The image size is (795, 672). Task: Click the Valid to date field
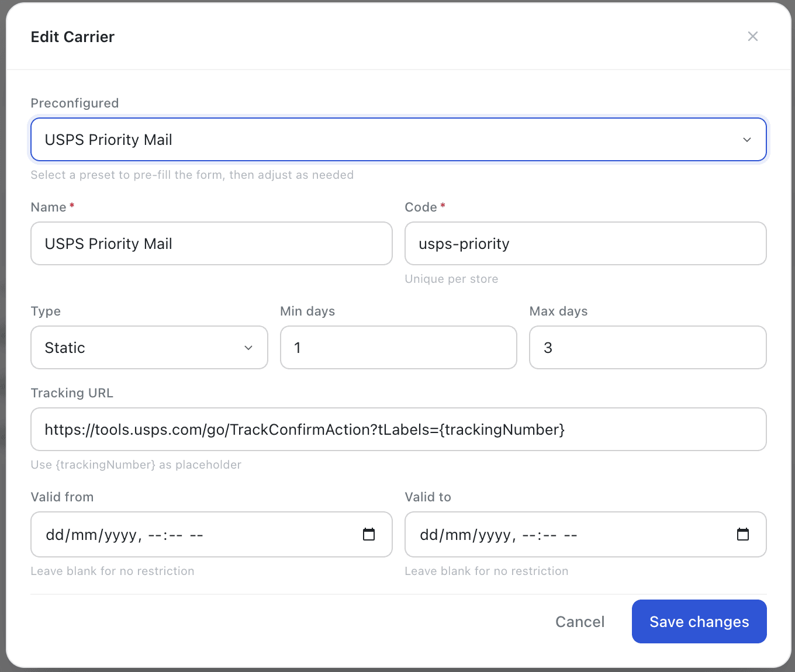(x=586, y=535)
